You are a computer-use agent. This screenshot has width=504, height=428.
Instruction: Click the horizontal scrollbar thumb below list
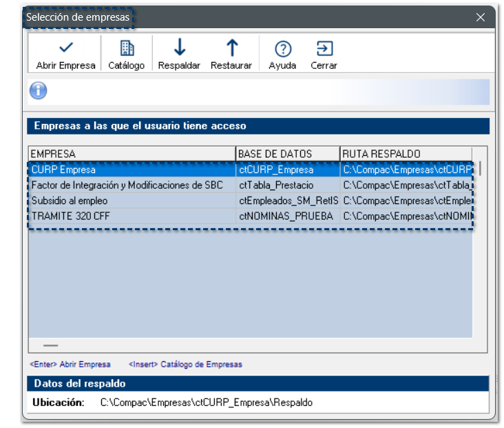tap(51, 345)
